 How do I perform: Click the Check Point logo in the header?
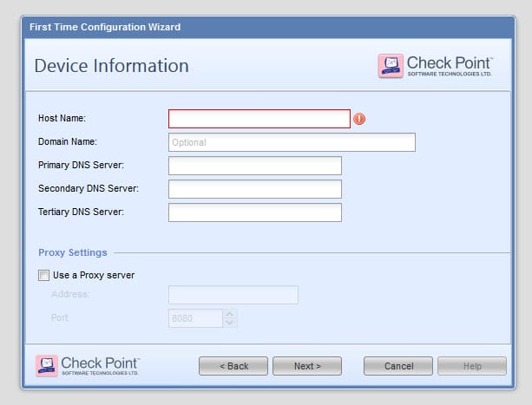pos(435,66)
